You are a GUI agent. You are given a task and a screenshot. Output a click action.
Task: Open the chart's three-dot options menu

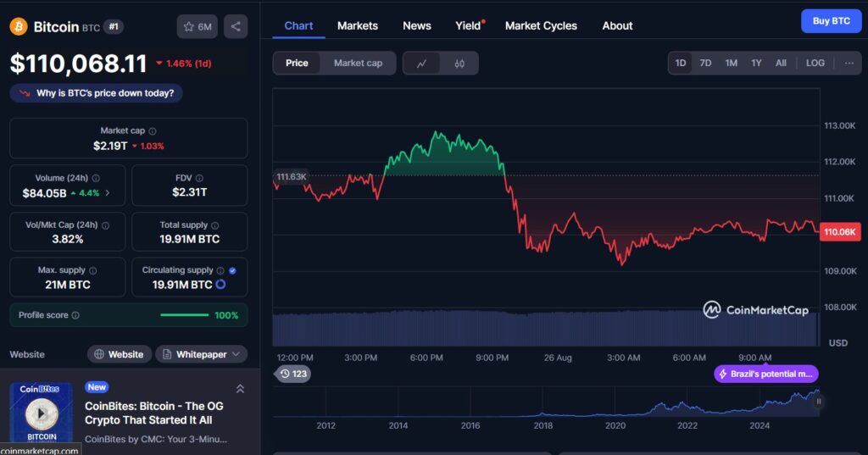click(849, 63)
